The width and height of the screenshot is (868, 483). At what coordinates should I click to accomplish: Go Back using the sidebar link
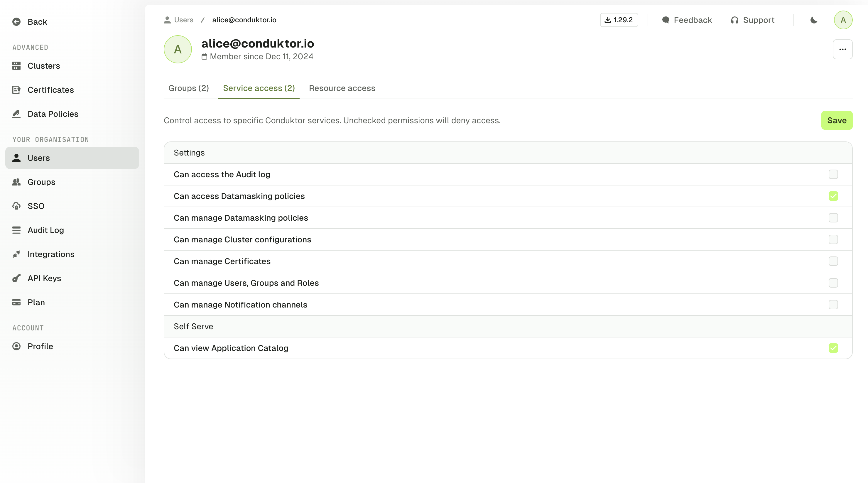click(x=72, y=22)
